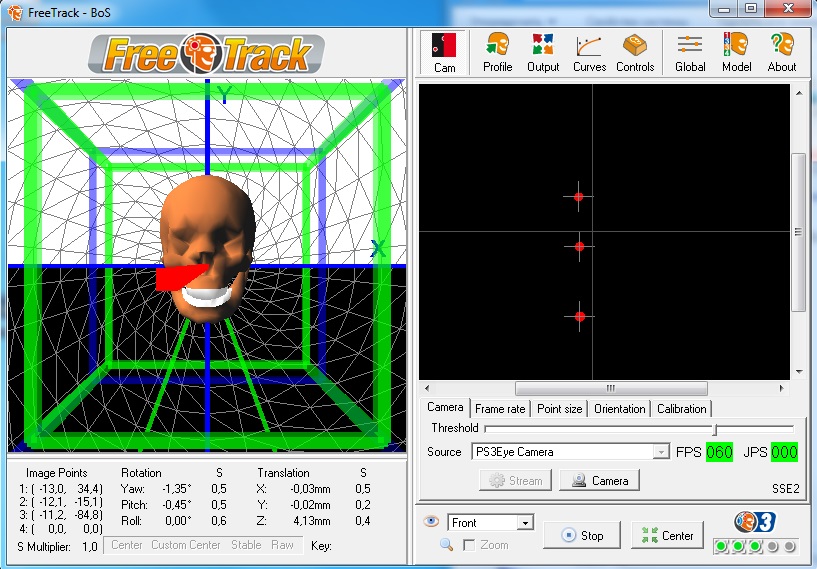Switch to the Calibration tab

click(682, 409)
